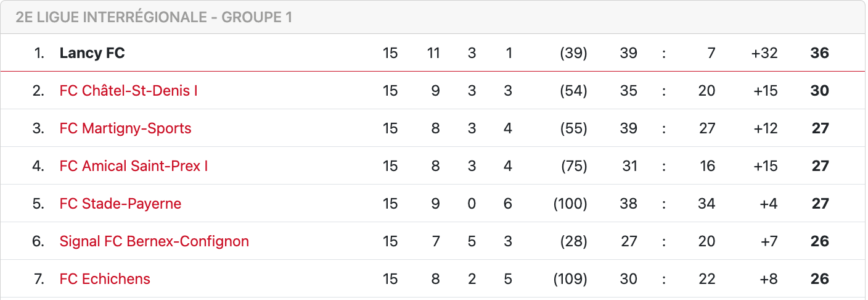
Task: Click FC Stade-Payerne's (100) bracketed value
Action: click(x=571, y=204)
